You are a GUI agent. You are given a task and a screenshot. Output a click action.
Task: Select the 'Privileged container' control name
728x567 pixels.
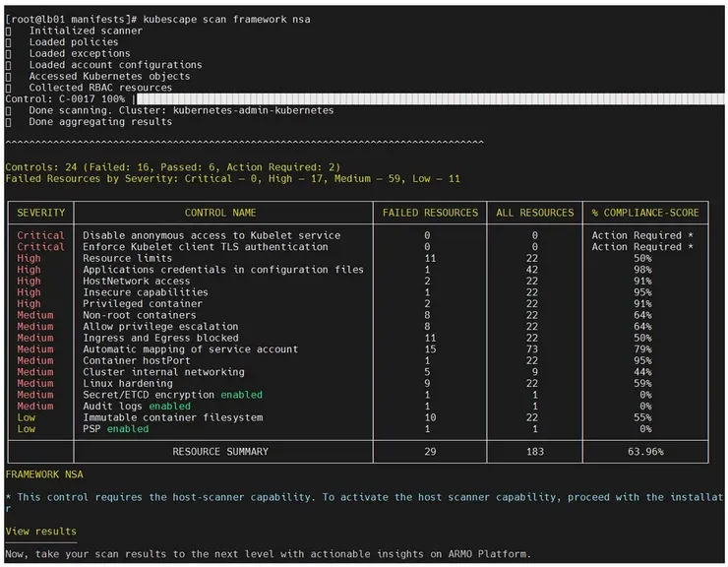pos(143,304)
